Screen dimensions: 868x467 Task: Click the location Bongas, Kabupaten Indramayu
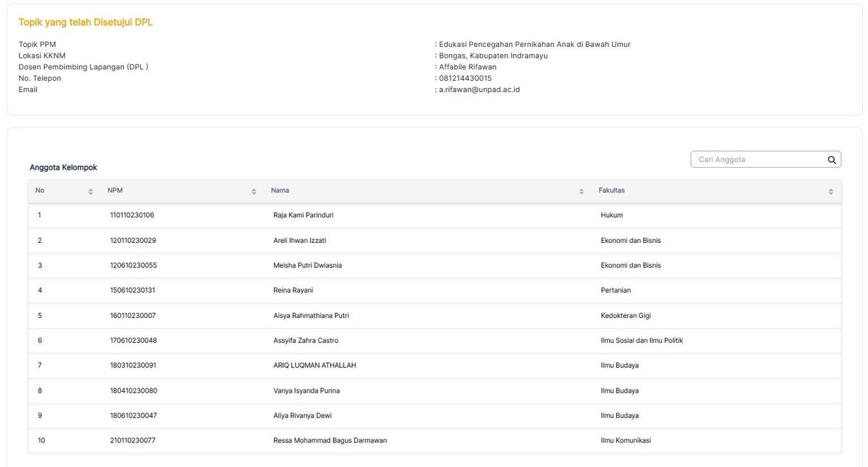[493, 56]
